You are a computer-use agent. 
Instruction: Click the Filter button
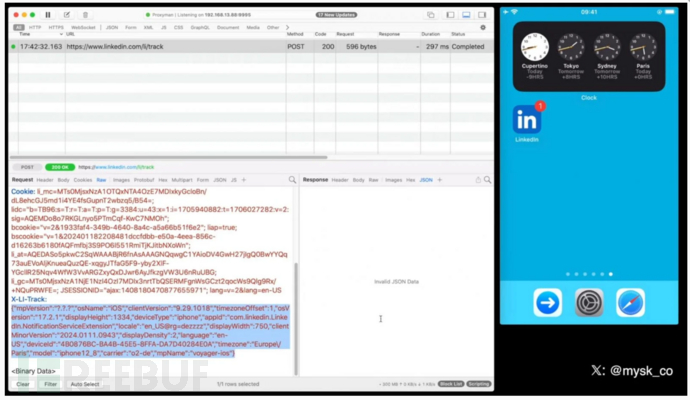[x=50, y=384]
